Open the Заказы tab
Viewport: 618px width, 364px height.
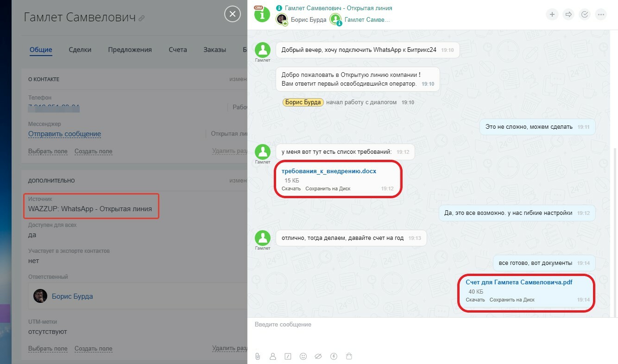(x=215, y=50)
